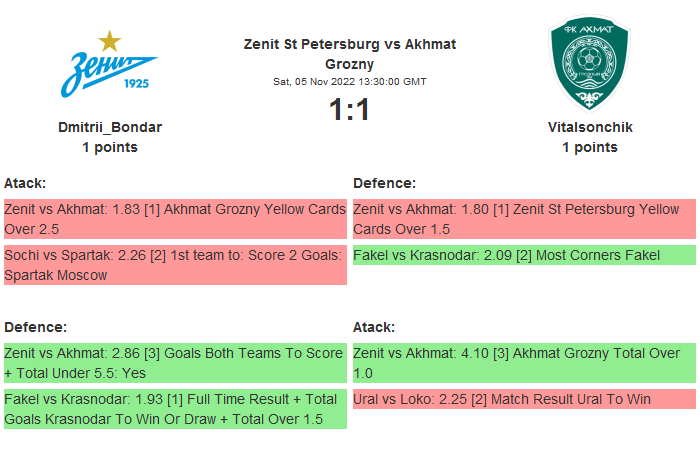Select Akhmat Grozny Yellow Cards Over 2.5 bet

[x=175, y=219]
